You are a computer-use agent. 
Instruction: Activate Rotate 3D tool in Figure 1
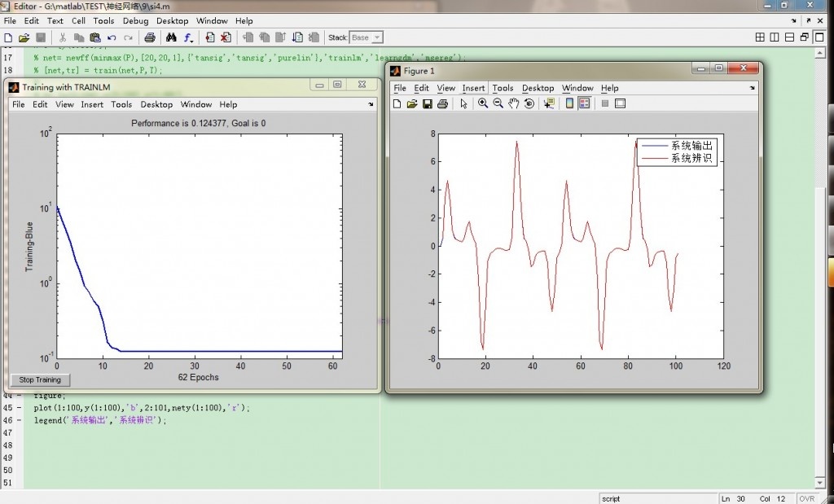pos(529,103)
